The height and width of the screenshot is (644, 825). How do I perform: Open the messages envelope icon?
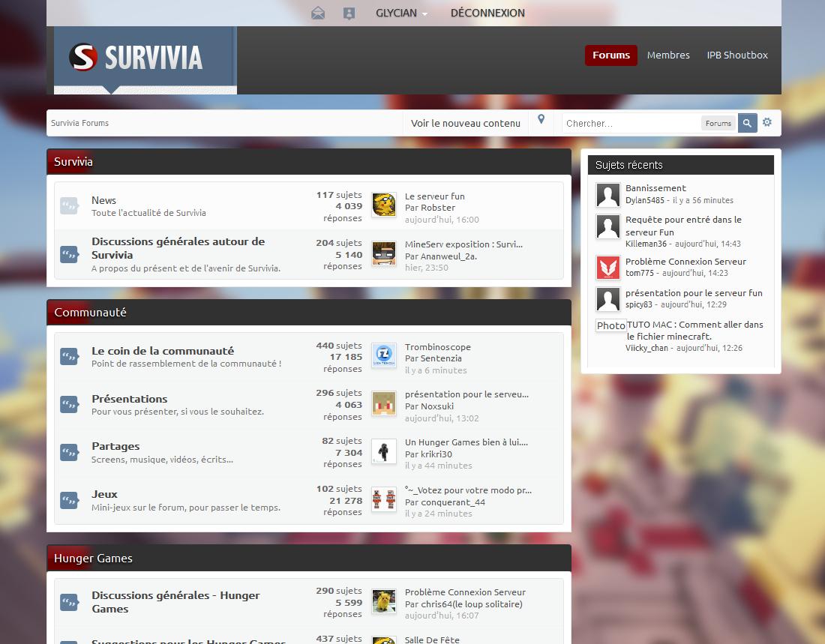coord(318,13)
